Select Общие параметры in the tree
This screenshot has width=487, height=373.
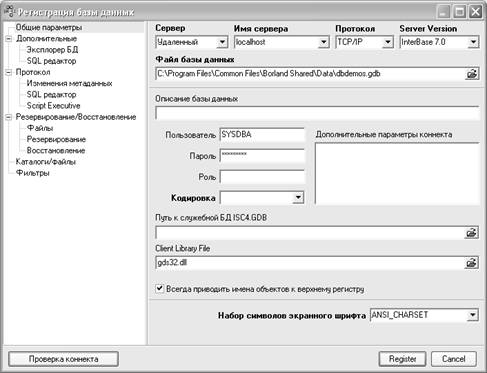49,27
